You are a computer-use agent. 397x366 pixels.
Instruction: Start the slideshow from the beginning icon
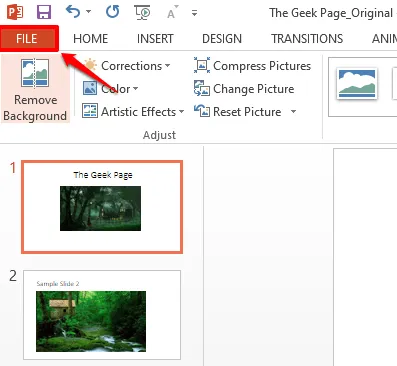[x=142, y=12]
